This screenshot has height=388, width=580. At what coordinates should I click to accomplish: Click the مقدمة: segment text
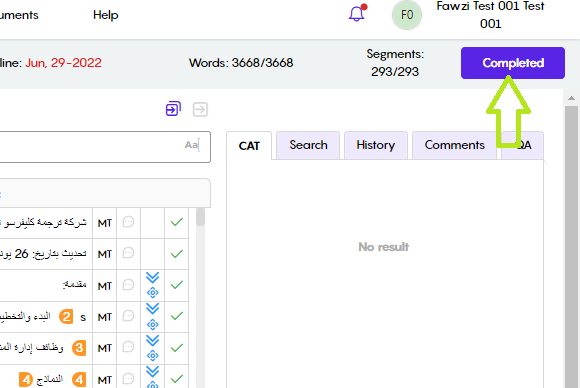[x=74, y=284]
